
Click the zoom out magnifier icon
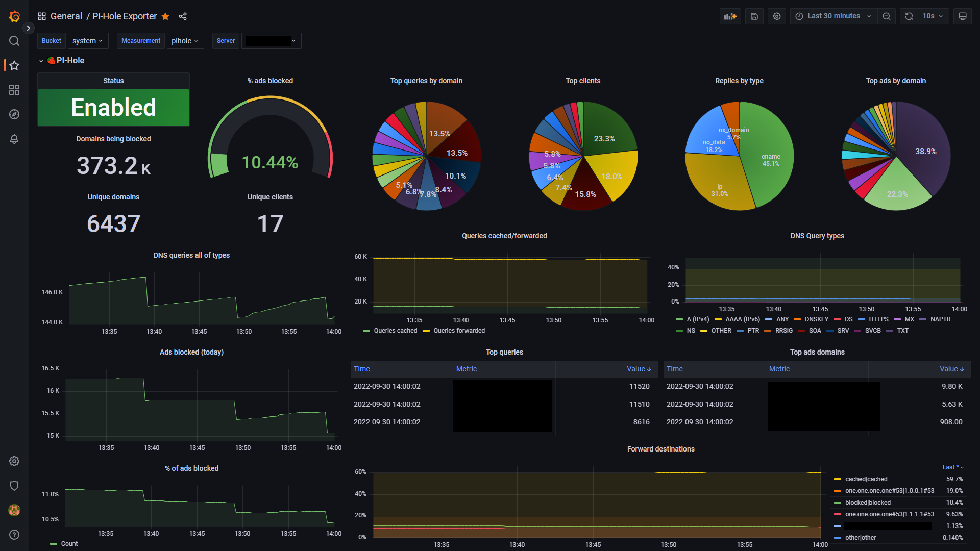pos(888,16)
